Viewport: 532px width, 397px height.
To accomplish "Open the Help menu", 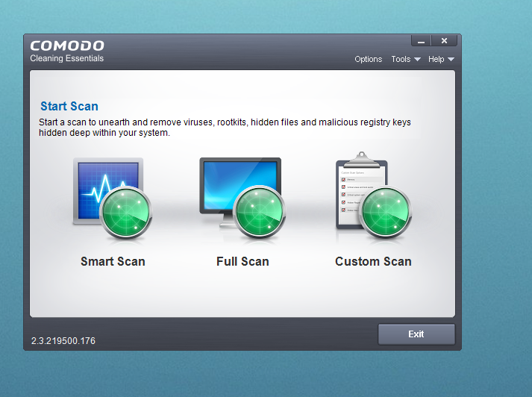I will coord(436,60).
